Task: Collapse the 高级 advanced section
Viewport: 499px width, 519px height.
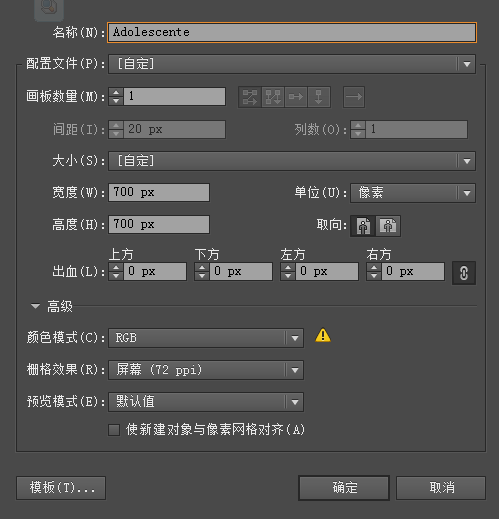Action: click(x=35, y=306)
